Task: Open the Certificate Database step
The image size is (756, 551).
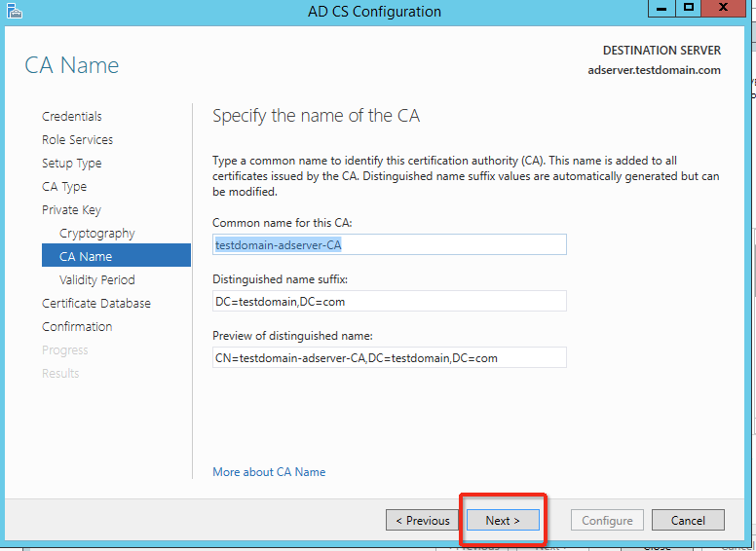Action: [96, 304]
